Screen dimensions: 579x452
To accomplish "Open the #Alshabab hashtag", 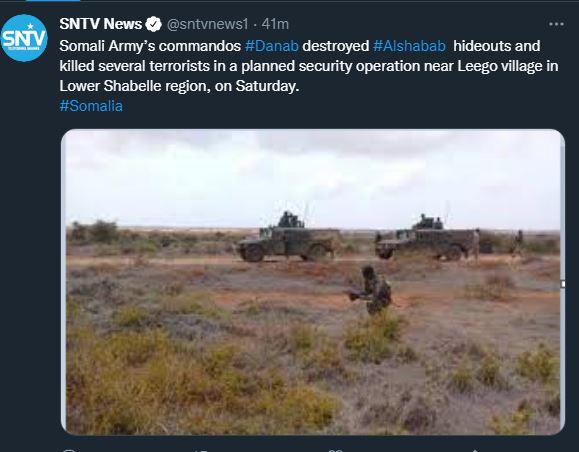I will click(x=409, y=46).
